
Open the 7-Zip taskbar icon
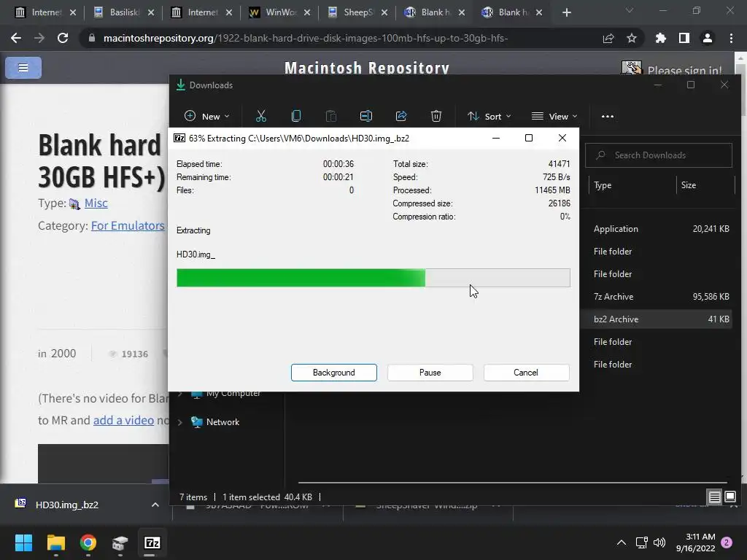click(152, 542)
